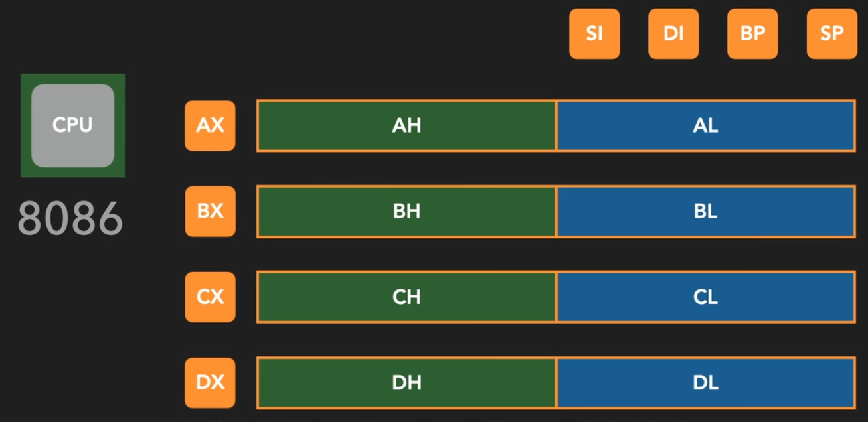868x422 pixels.
Task: Click the BP register box
Action: tap(752, 34)
